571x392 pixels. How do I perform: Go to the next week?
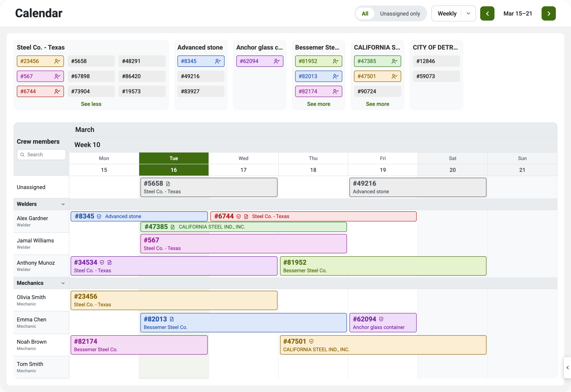548,14
